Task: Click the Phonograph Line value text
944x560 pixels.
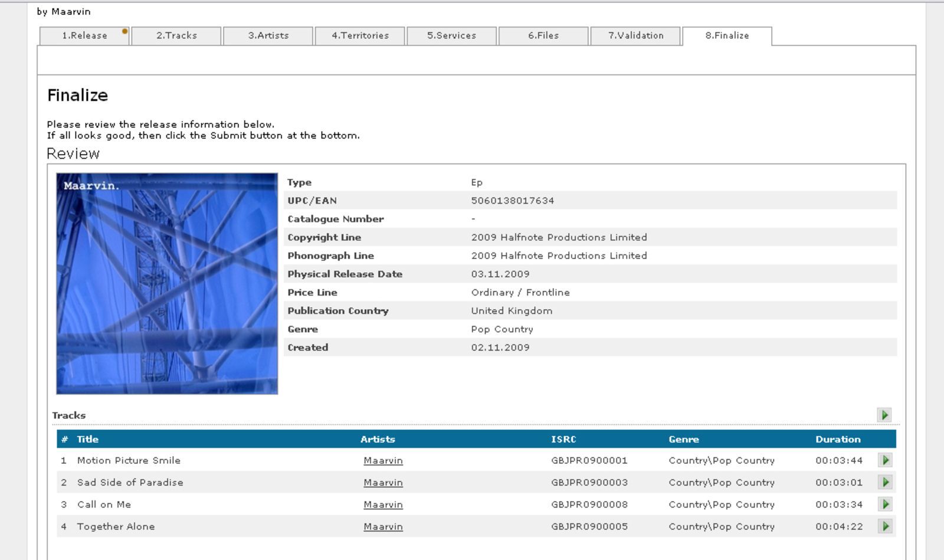Action: point(559,256)
